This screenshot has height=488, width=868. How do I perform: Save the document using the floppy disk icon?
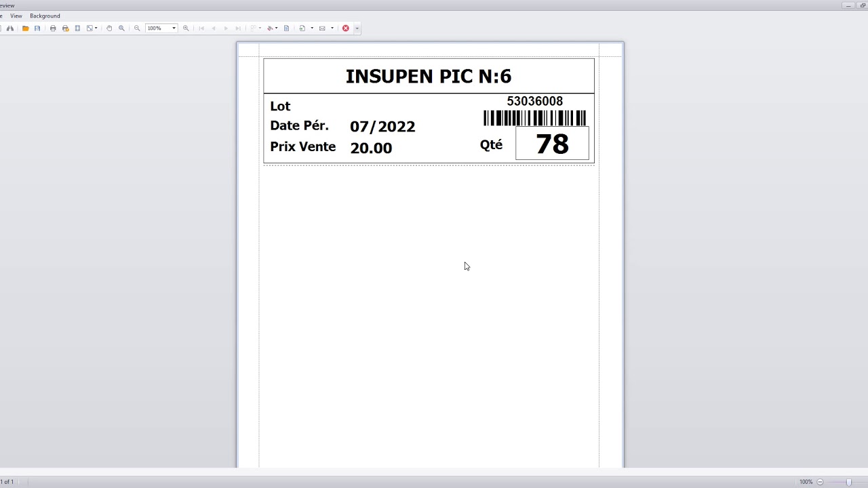click(x=37, y=28)
